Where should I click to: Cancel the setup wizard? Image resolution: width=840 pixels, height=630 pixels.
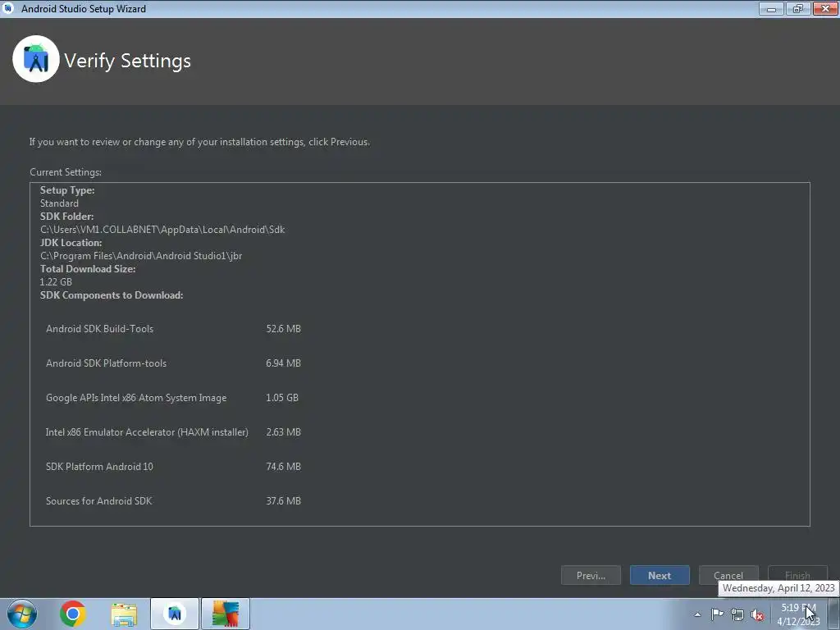pyautogui.click(x=728, y=575)
